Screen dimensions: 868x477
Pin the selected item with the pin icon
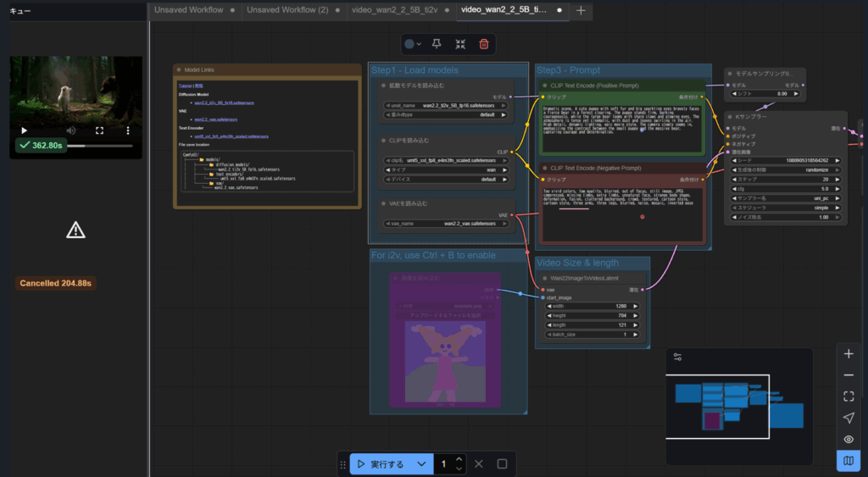click(437, 44)
